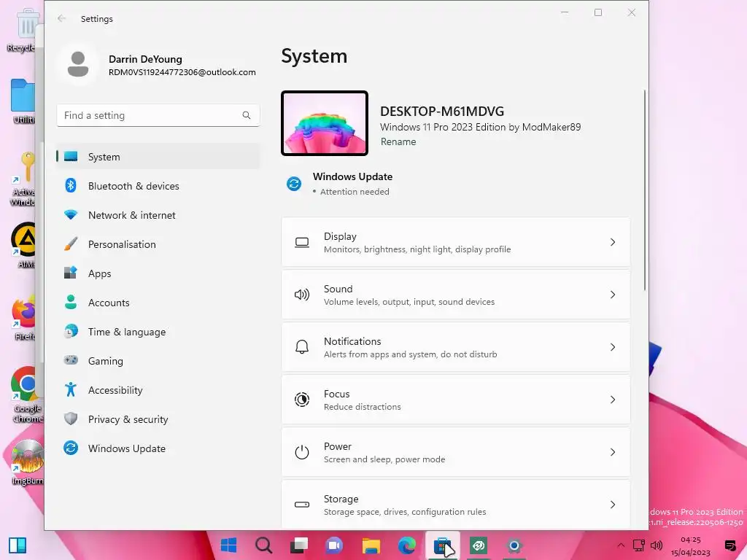Screen dimensions: 747x560
Task: Expand Focus settings chevron
Action: pyautogui.click(x=613, y=400)
